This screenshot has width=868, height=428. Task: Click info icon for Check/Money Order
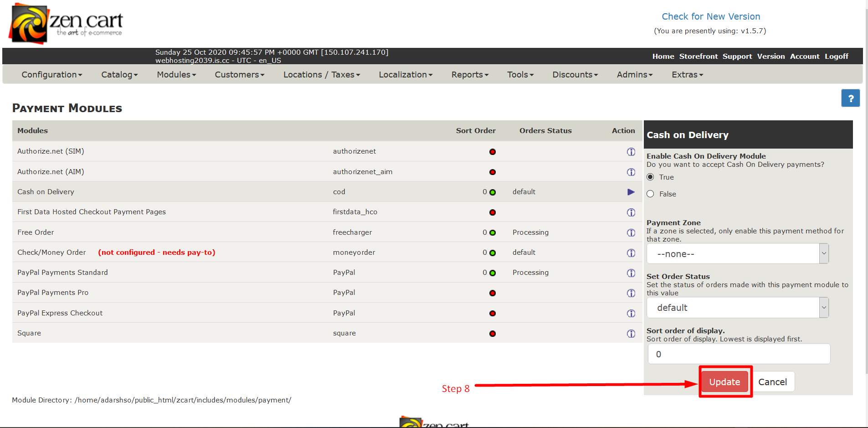pos(631,253)
